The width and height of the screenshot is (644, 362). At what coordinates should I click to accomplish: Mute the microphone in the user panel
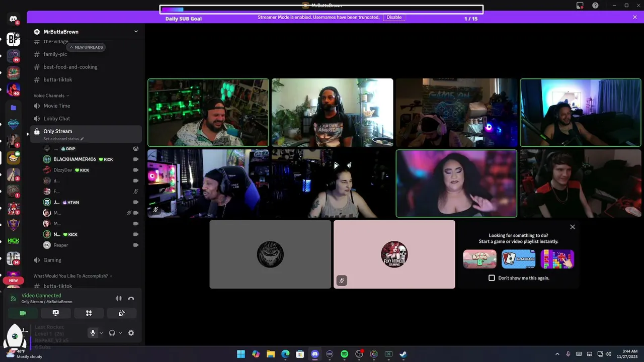93,333
